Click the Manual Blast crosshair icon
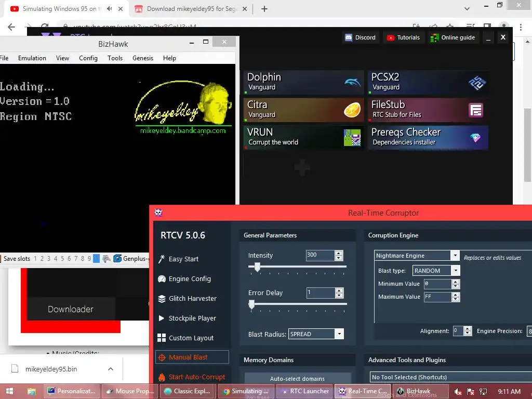 click(162, 357)
